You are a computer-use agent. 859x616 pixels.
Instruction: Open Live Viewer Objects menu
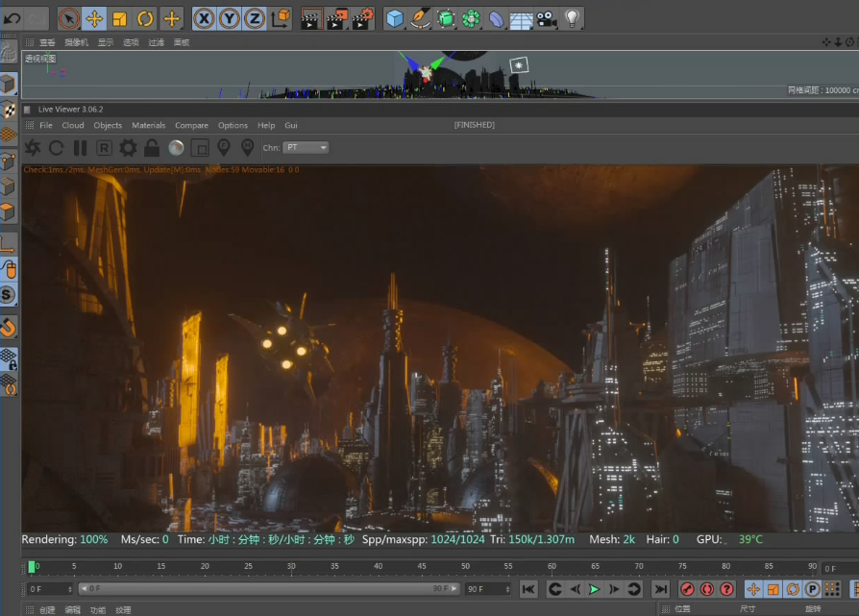pos(108,126)
